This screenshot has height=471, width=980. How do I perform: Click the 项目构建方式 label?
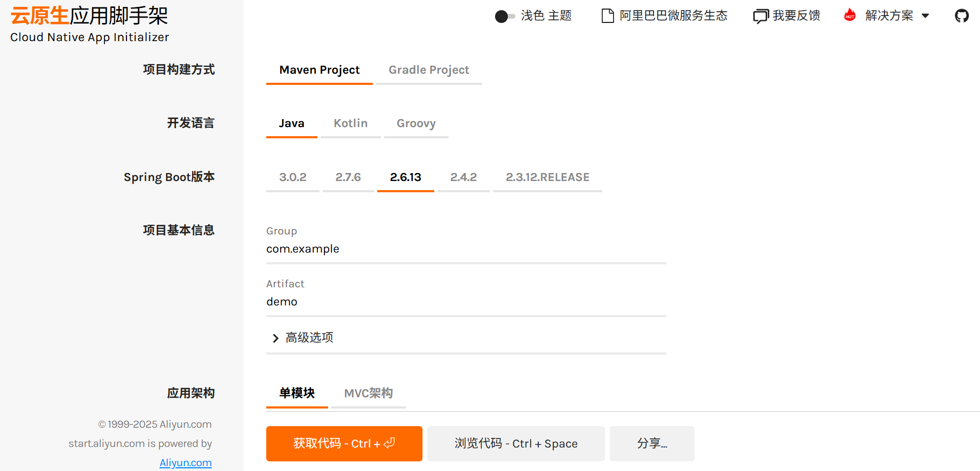pyautogui.click(x=179, y=69)
